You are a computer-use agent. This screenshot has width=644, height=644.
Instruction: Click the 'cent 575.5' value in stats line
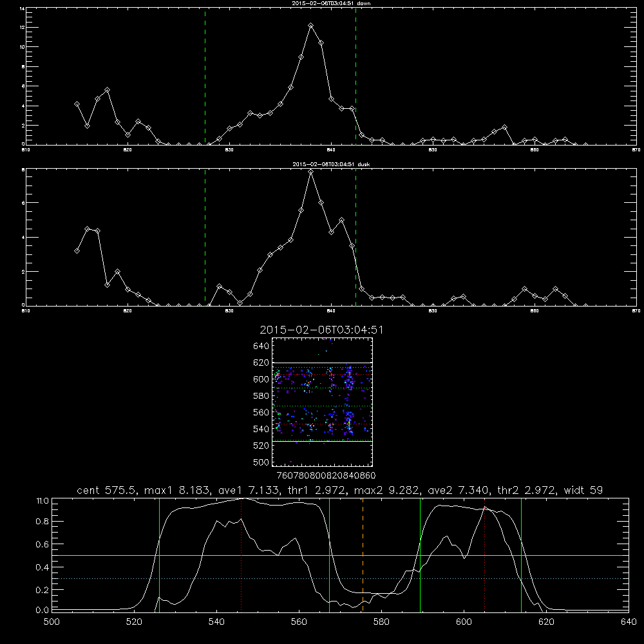[x=107, y=490]
